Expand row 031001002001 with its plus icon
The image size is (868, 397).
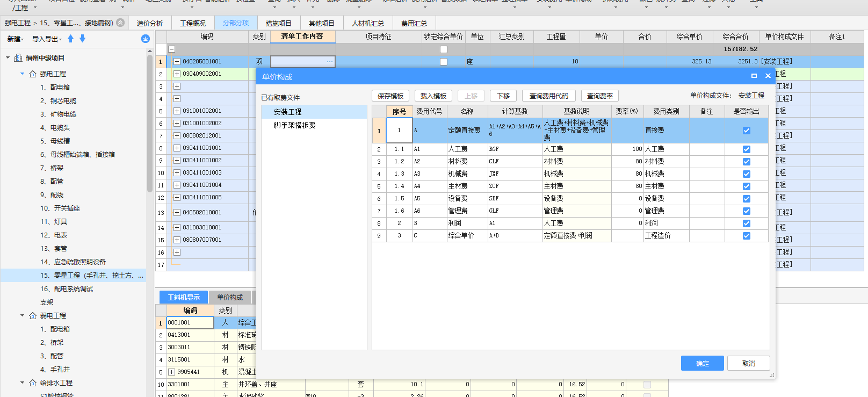[x=177, y=111]
